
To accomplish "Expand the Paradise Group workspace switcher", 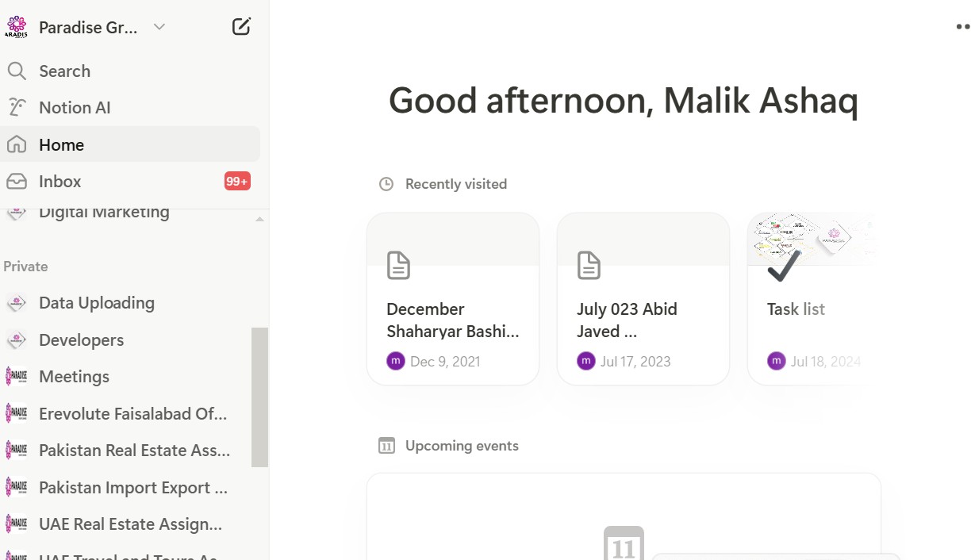I will coord(159,27).
